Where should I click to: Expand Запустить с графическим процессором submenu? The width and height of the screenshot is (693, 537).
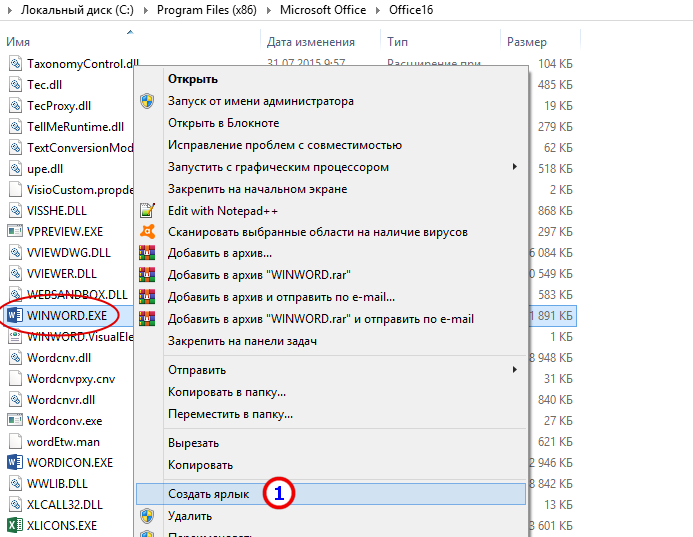click(515, 167)
